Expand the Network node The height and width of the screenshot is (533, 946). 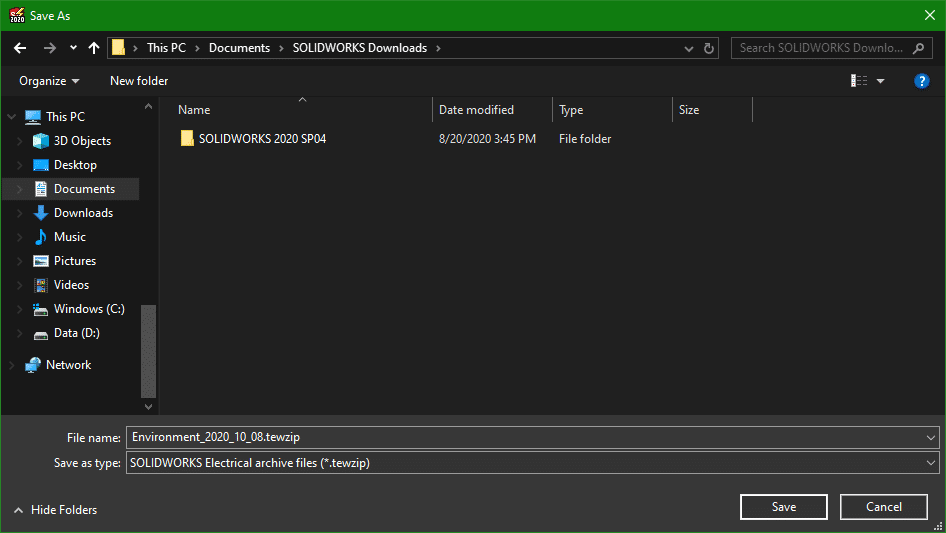point(11,365)
